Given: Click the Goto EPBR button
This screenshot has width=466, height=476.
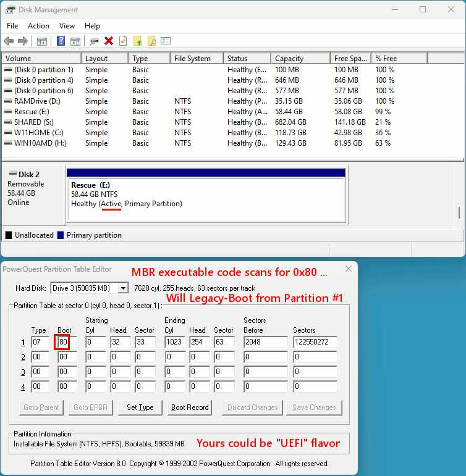Looking at the screenshot, I should click(91, 407).
